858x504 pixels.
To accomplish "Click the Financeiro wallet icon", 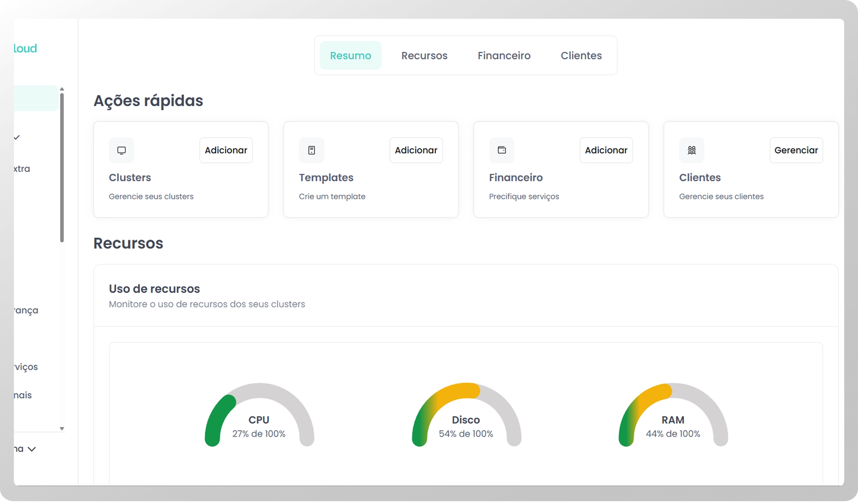I will (x=502, y=150).
